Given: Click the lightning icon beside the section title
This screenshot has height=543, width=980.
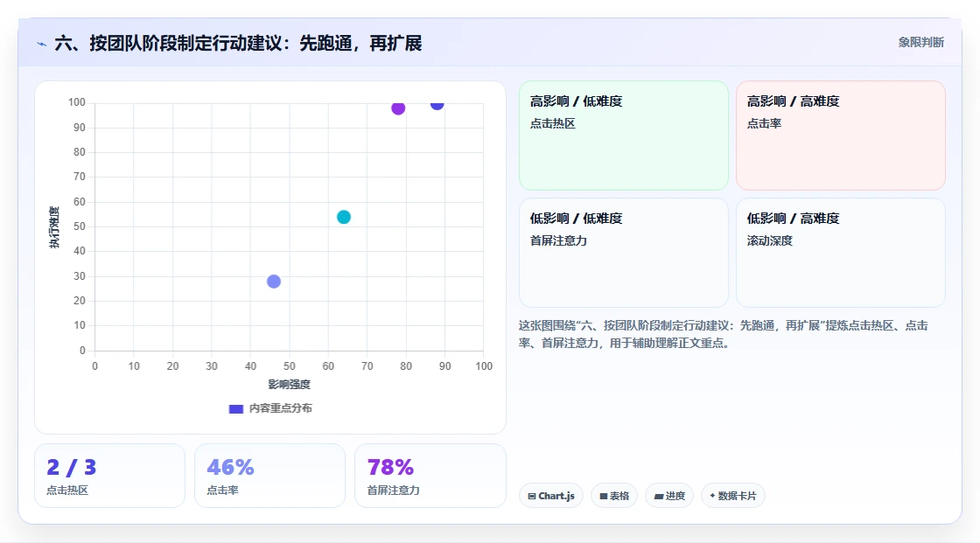Looking at the screenshot, I should click(x=42, y=45).
